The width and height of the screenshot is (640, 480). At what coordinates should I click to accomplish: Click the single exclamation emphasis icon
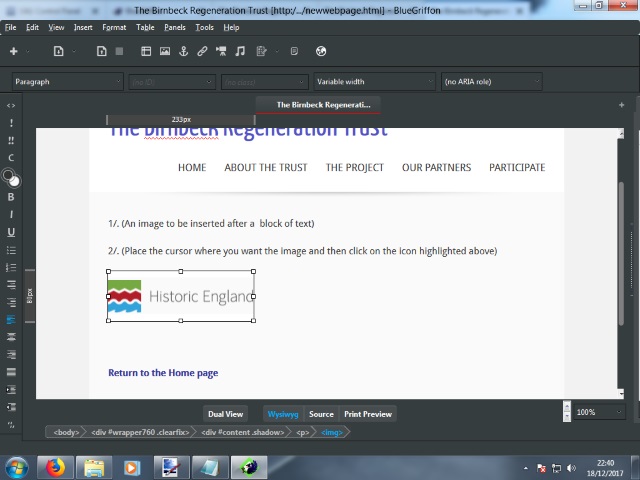coord(11,122)
